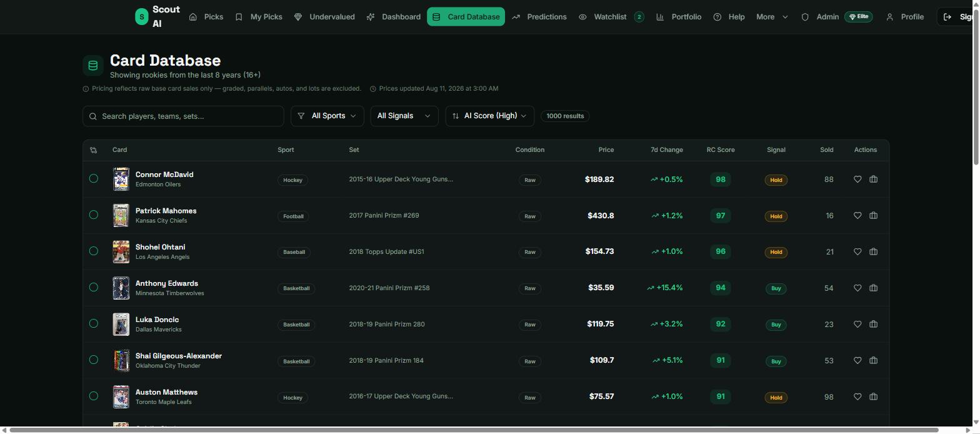Click portfolio icon for Shai Gilgeous-Alexander
Image resolution: width=980 pixels, height=434 pixels.
coord(874,361)
